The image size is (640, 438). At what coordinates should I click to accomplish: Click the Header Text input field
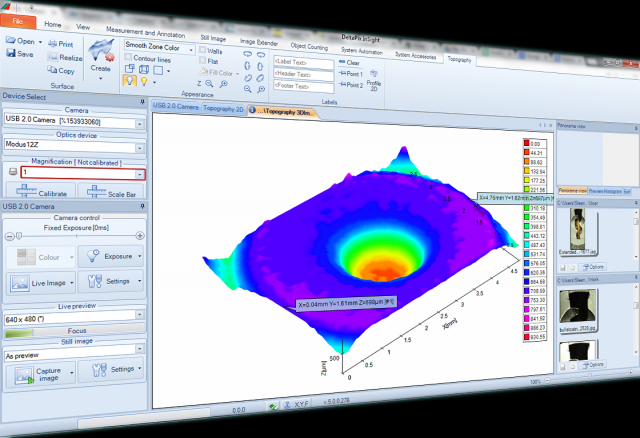click(x=303, y=75)
